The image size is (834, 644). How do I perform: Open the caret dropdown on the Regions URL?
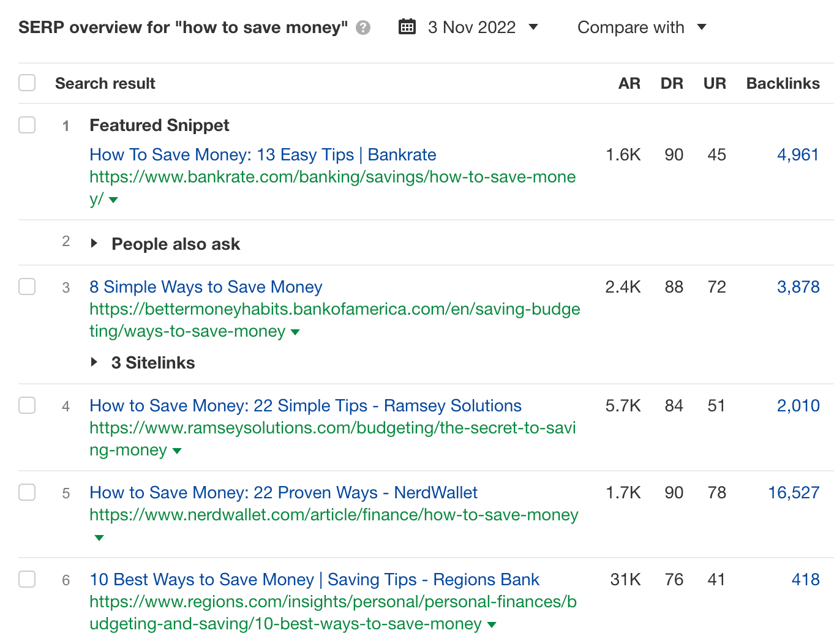[492, 624]
